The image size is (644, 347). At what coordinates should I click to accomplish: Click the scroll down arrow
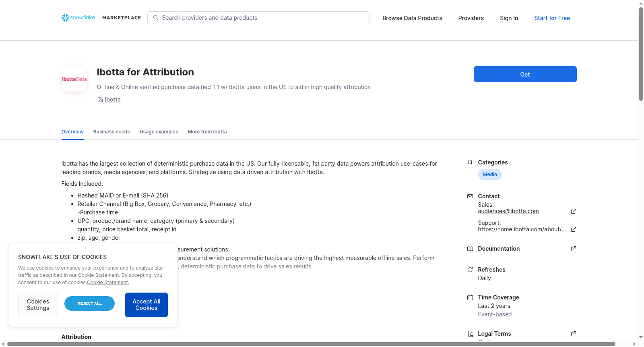641,337
